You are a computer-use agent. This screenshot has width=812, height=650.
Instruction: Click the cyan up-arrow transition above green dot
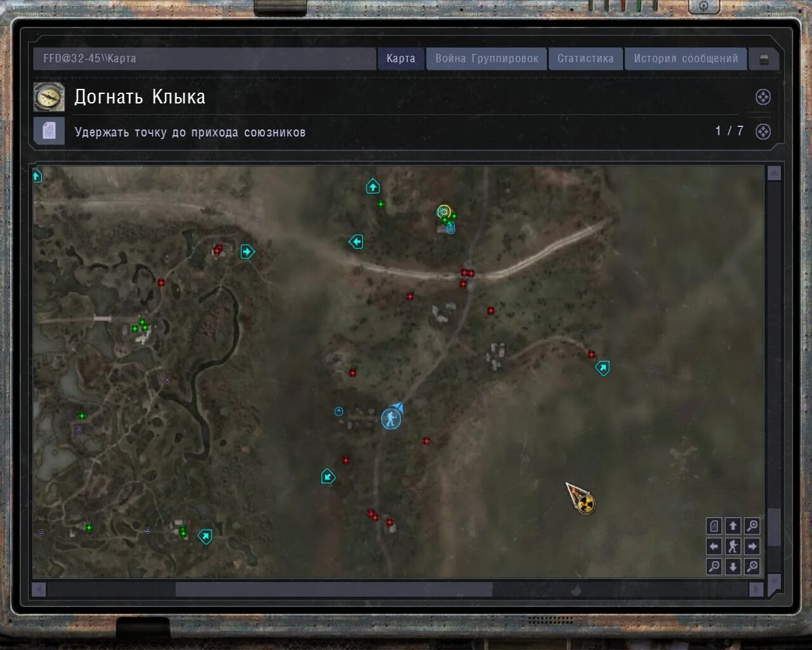tap(373, 187)
